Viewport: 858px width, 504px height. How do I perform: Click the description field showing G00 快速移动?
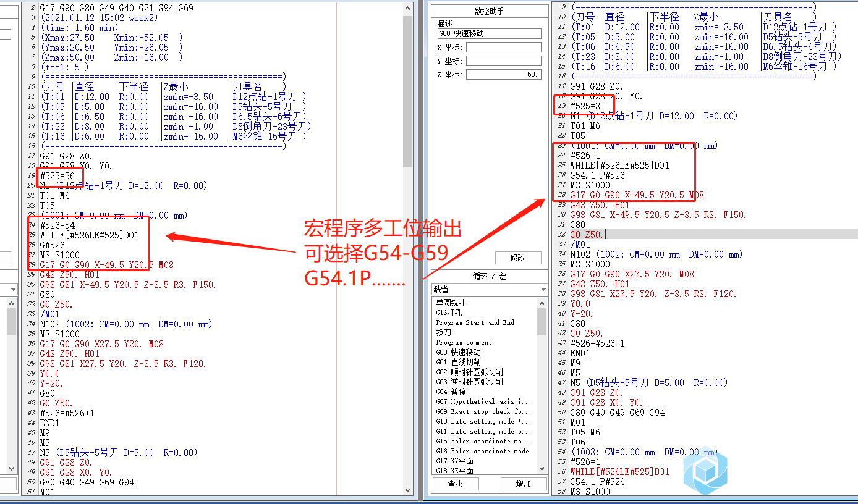[x=489, y=34]
